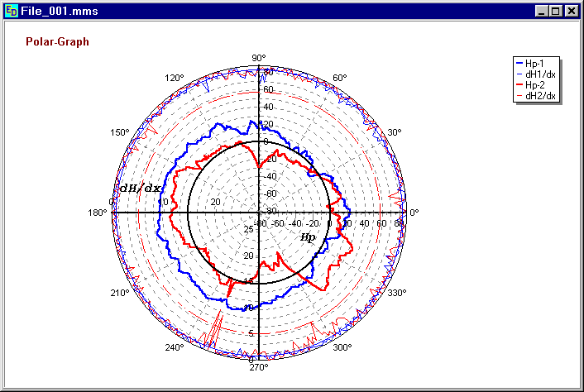Click the 0° angle label on right
The width and height of the screenshot is (584, 392).
[x=414, y=213]
